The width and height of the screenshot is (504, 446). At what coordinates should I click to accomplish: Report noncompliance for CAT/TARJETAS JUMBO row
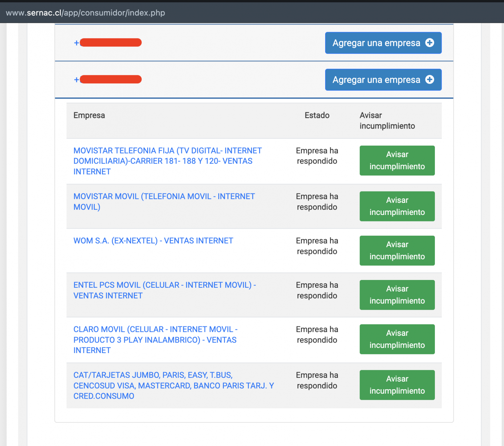point(397,385)
